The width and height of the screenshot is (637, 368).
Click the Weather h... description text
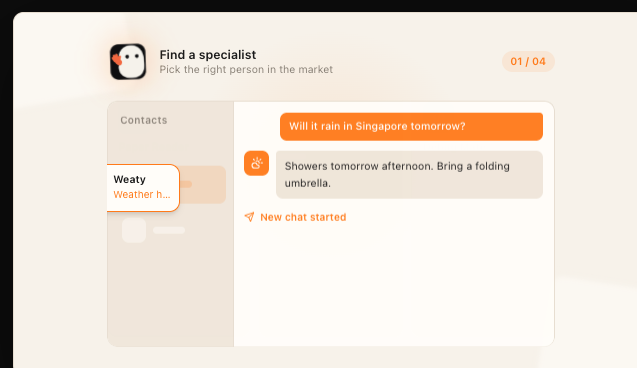pos(142,195)
